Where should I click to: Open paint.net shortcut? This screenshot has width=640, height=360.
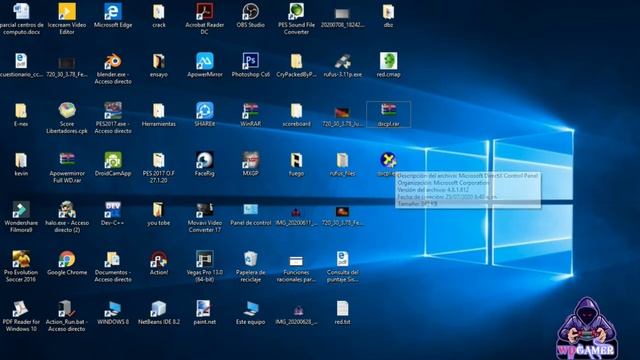coord(204,313)
